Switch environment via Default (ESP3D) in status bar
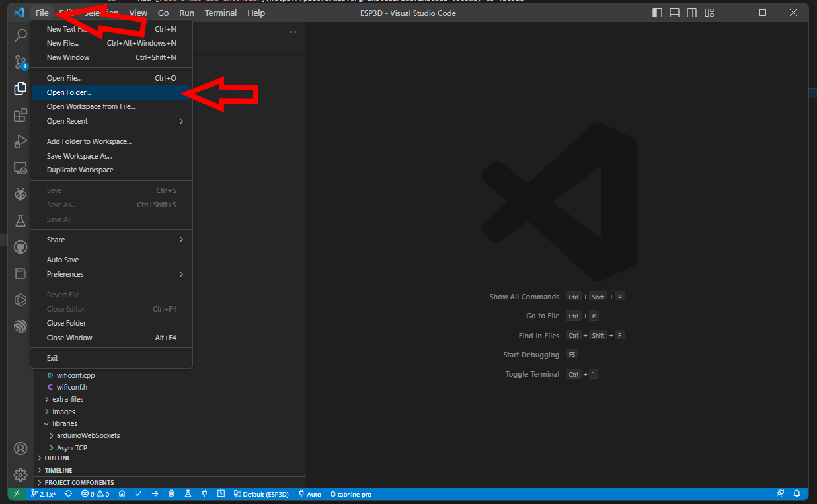Image resolution: width=817 pixels, height=504 pixels. (x=261, y=494)
